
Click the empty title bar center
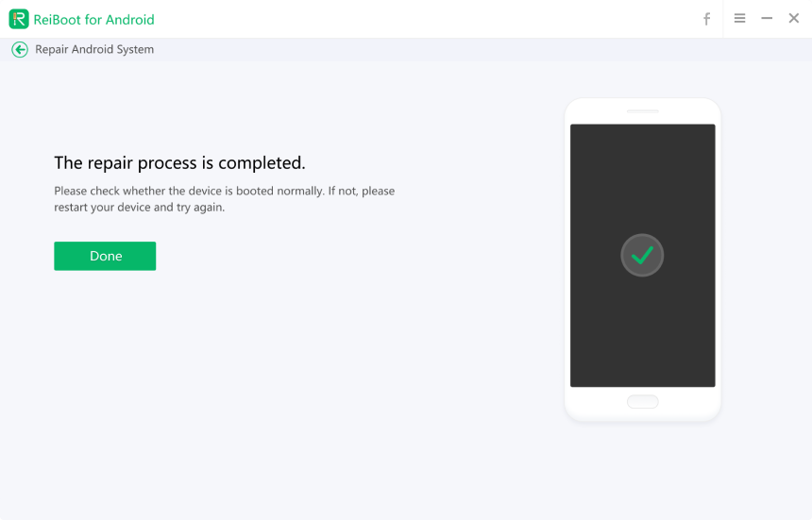(x=425, y=19)
